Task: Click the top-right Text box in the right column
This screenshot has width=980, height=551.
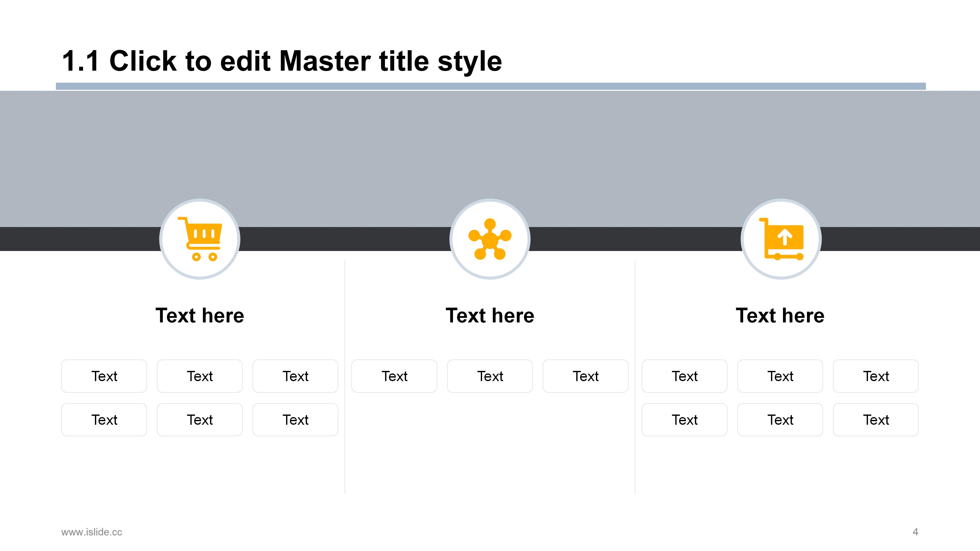Action: (876, 376)
